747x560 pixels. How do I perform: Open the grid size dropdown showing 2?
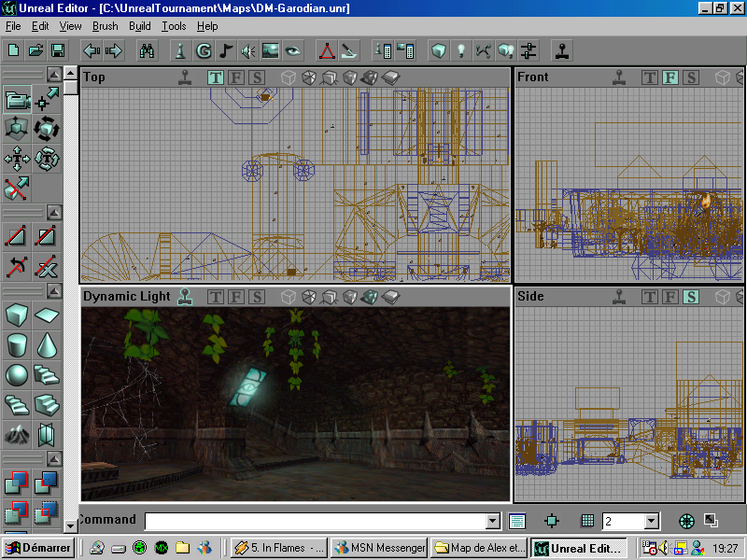651,521
